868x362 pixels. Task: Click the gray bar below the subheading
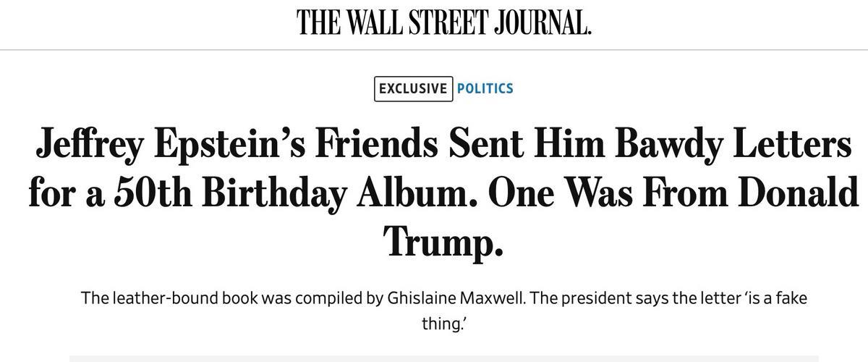tap(443, 358)
